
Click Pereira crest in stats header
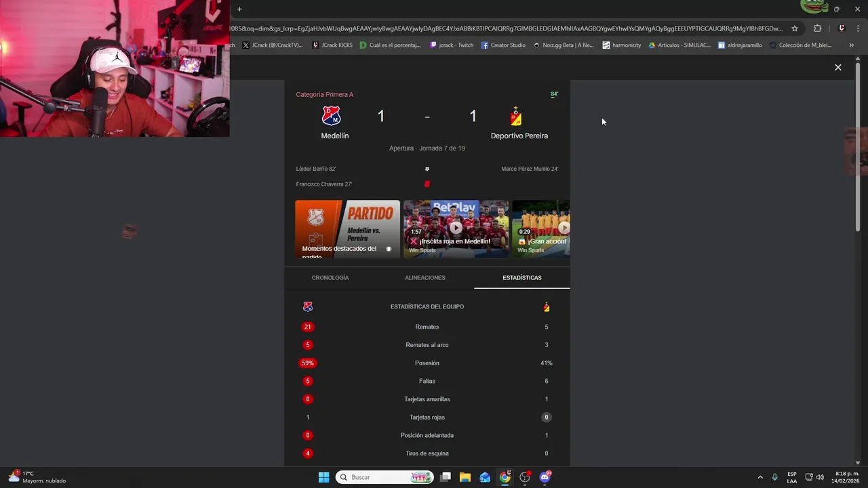pos(547,307)
